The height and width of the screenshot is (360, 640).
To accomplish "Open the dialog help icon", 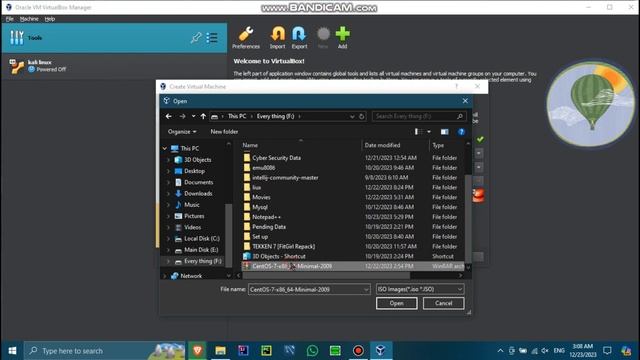I will pos(461,131).
